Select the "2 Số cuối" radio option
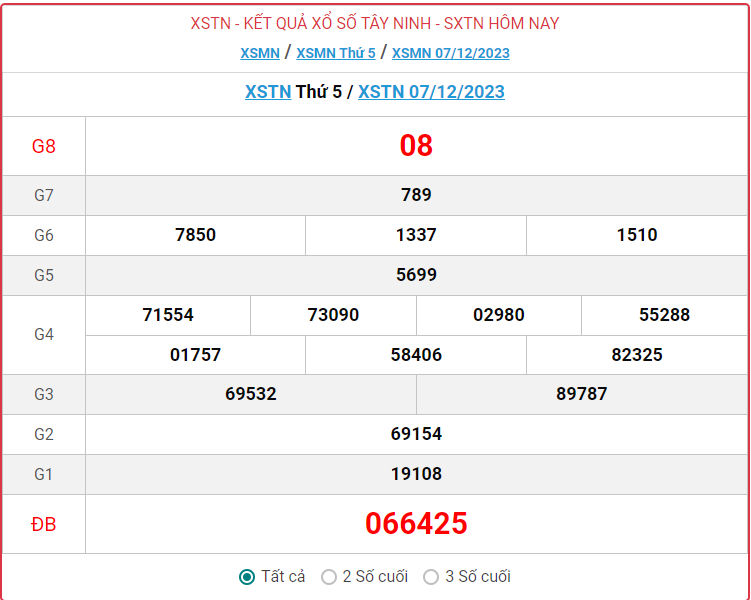751x600 pixels. tap(329, 577)
